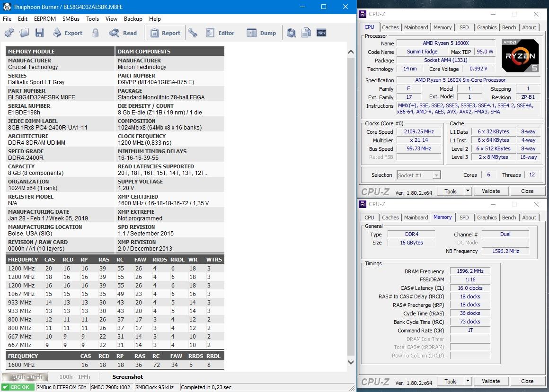Image resolution: width=549 pixels, height=392 pixels.
Task: Switch to Mainboard tab in lower CPU-Z window
Action: point(416,218)
